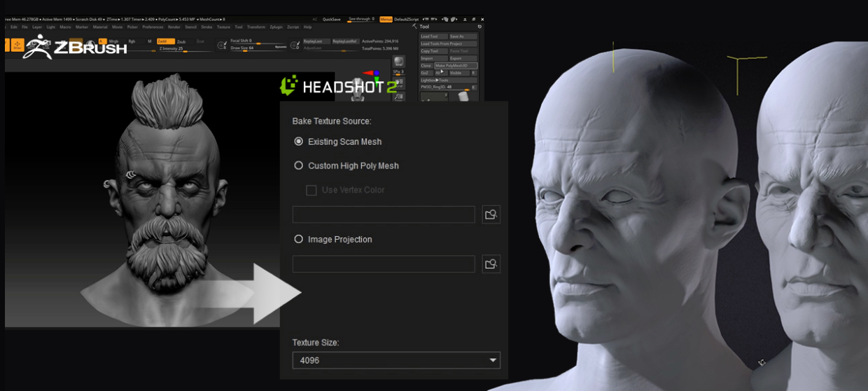Open the DefaultZScript button
This screenshot has width=868, height=391.
[x=407, y=20]
